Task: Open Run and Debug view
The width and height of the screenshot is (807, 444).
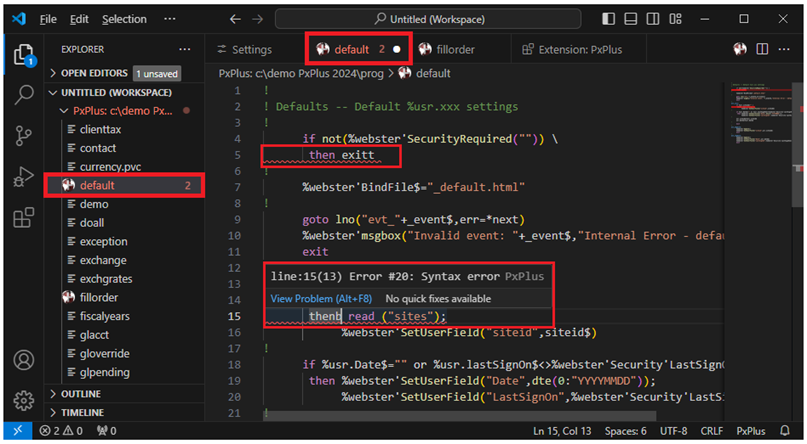Action: (24, 178)
